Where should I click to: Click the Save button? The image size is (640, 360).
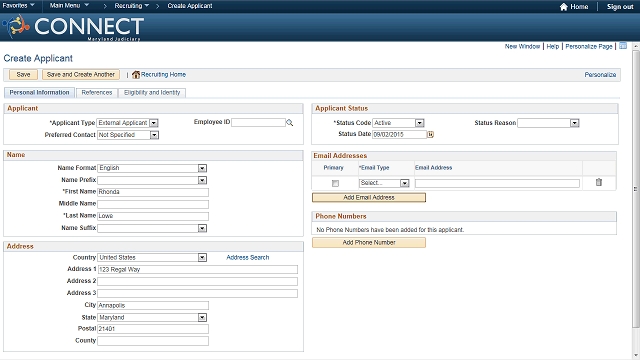click(x=23, y=75)
